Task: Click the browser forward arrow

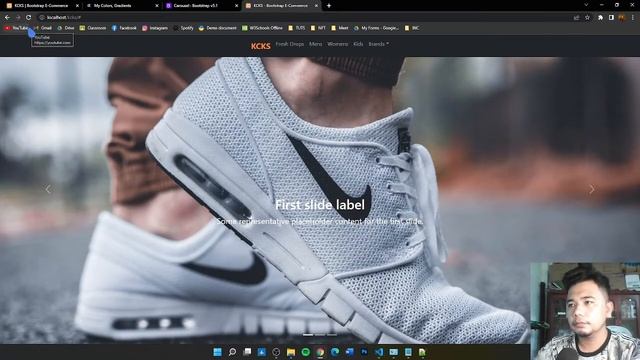Action: coord(18,18)
